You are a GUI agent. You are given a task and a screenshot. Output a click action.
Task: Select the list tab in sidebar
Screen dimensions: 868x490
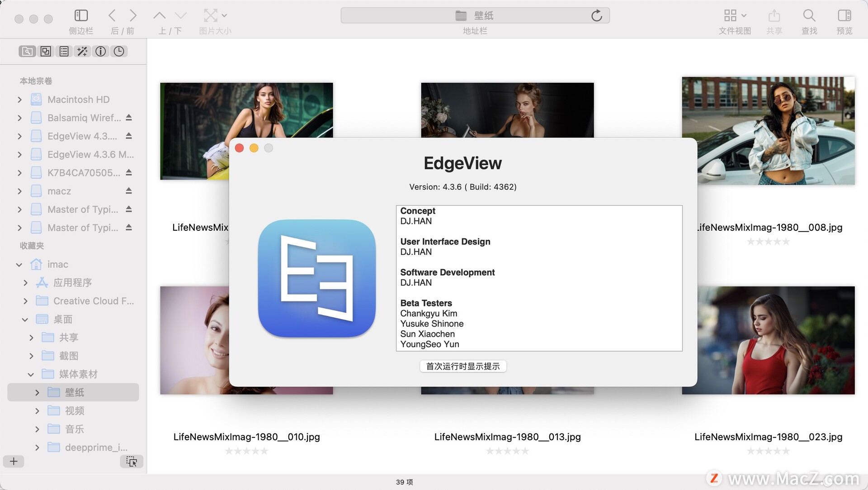click(x=64, y=51)
